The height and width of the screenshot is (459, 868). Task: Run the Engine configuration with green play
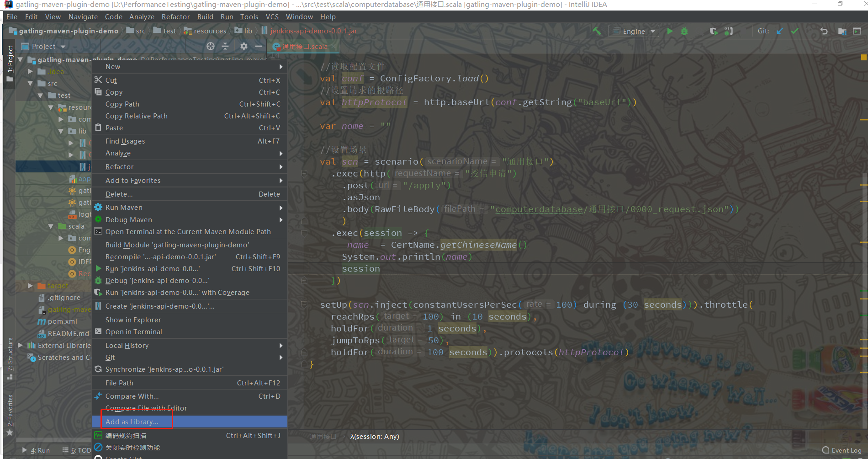click(670, 31)
